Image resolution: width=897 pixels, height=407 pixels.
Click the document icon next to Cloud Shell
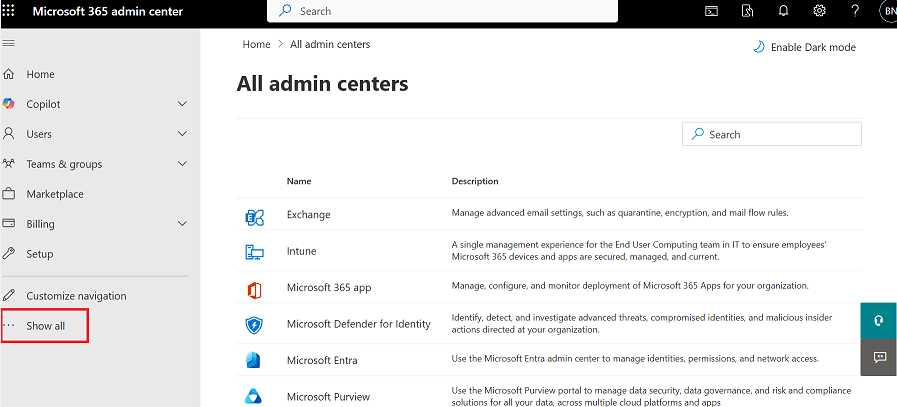pyautogui.click(x=747, y=11)
